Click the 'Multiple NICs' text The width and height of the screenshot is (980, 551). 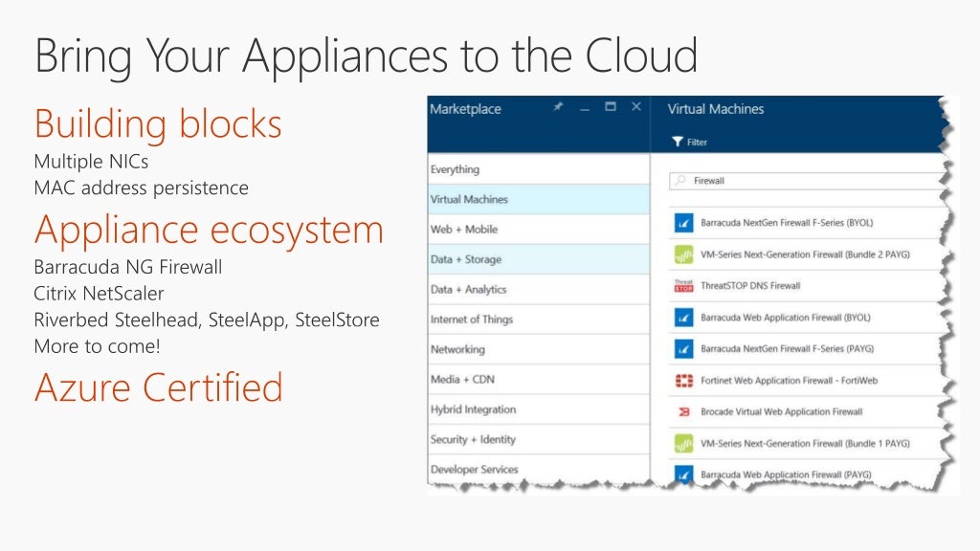[x=91, y=162]
